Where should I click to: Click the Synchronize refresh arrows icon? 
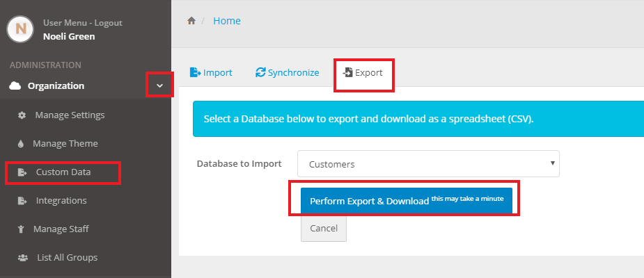point(260,72)
